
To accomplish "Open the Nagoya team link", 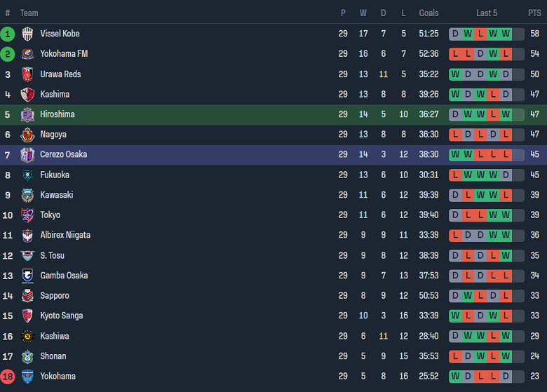I will point(53,135).
